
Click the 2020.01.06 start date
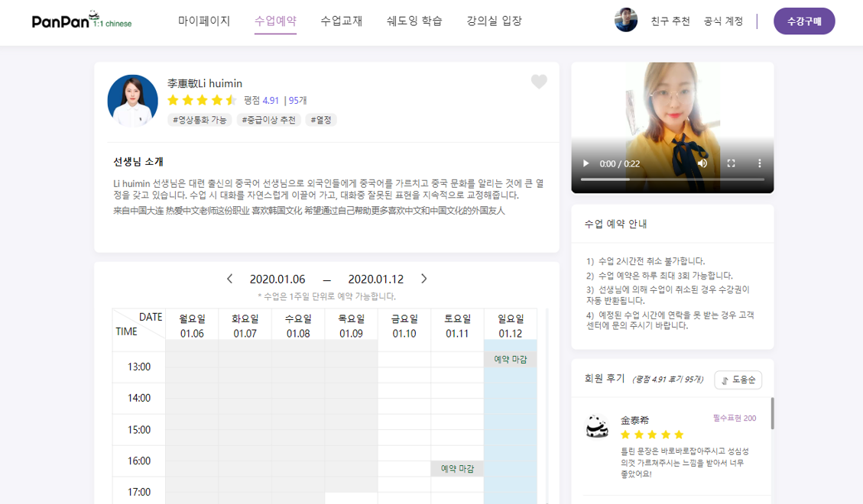[277, 279]
